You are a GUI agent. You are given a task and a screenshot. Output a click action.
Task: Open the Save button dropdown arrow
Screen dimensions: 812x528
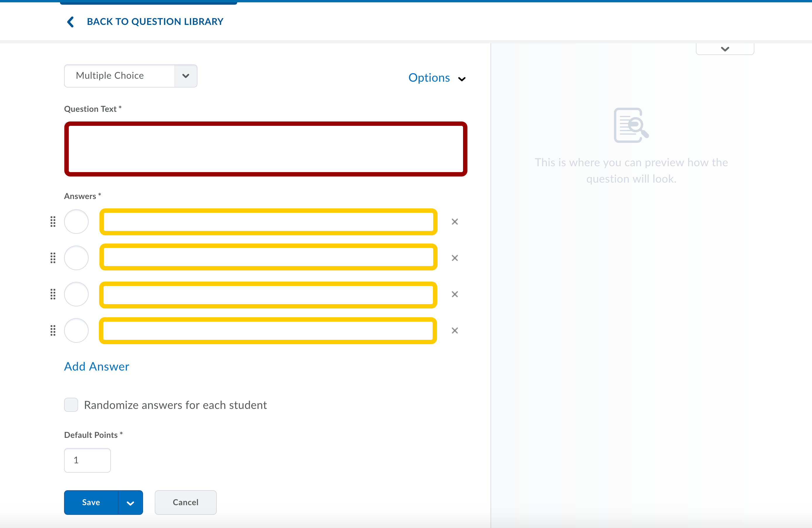[130, 503]
